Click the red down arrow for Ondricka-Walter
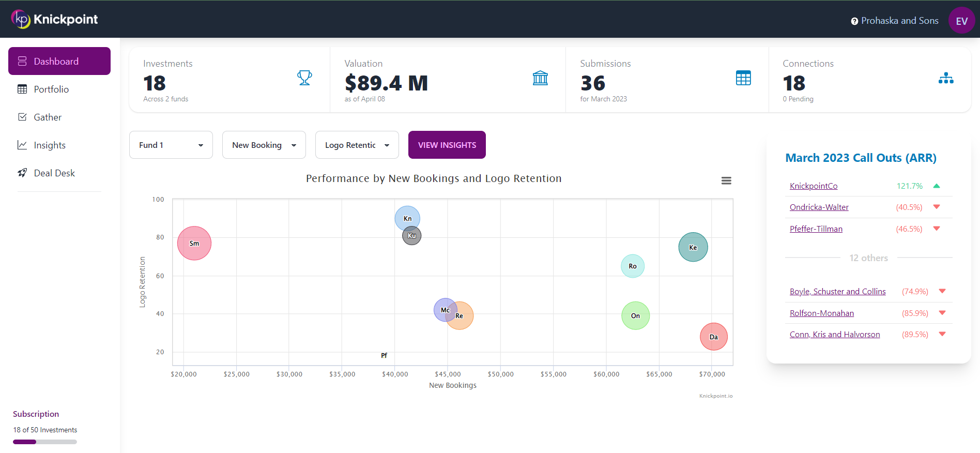980x453 pixels. [937, 207]
